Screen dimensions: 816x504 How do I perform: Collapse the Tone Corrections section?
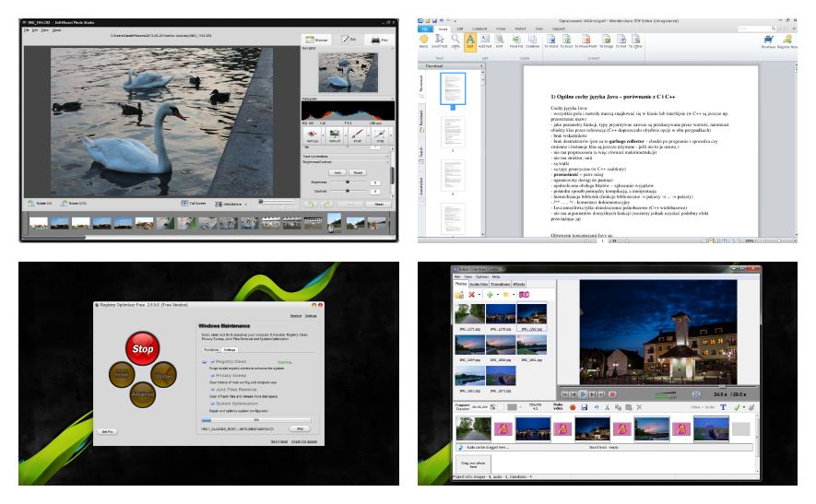click(x=387, y=157)
